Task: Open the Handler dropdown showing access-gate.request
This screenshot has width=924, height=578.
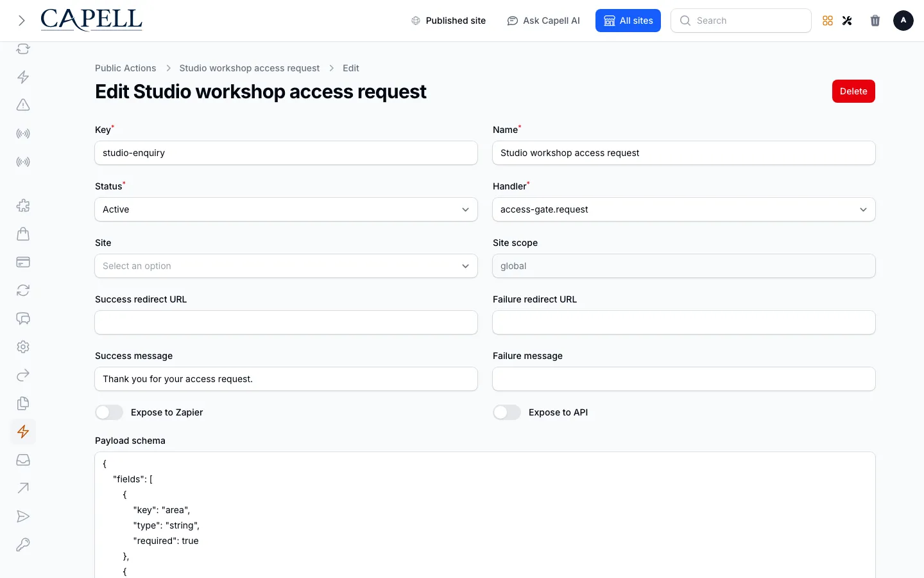Action: [684, 209]
